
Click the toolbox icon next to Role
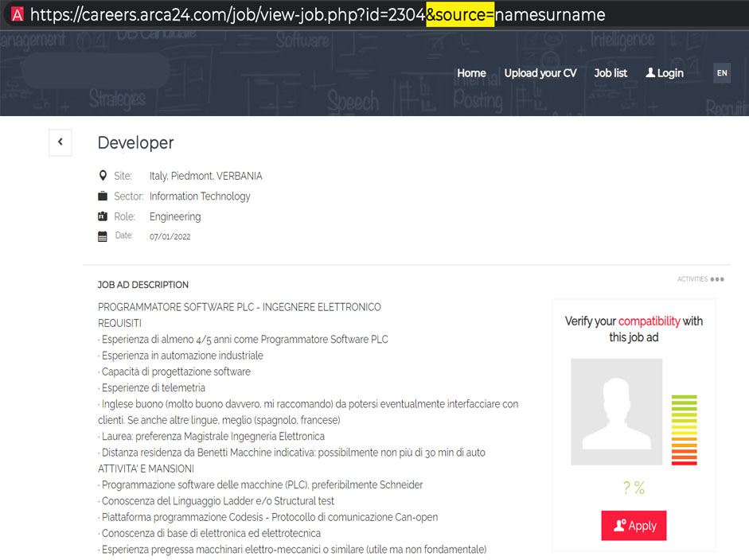tap(103, 216)
